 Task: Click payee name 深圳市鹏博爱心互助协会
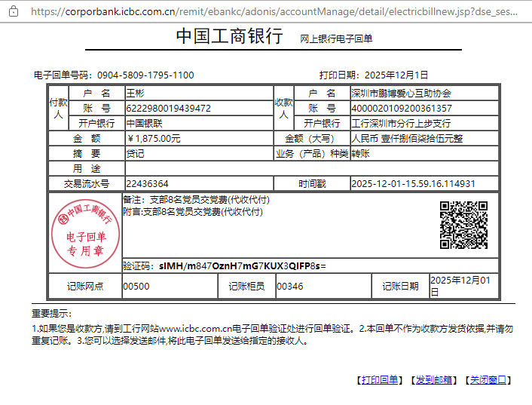(401, 94)
